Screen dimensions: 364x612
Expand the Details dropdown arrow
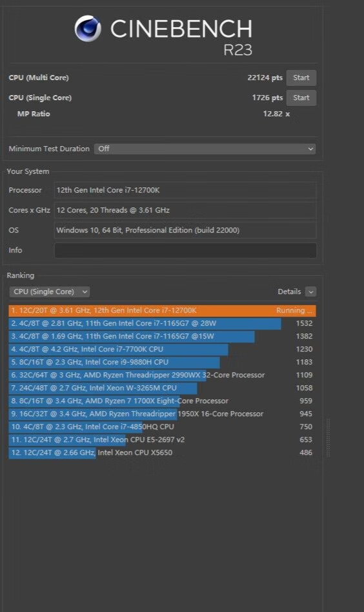(310, 291)
